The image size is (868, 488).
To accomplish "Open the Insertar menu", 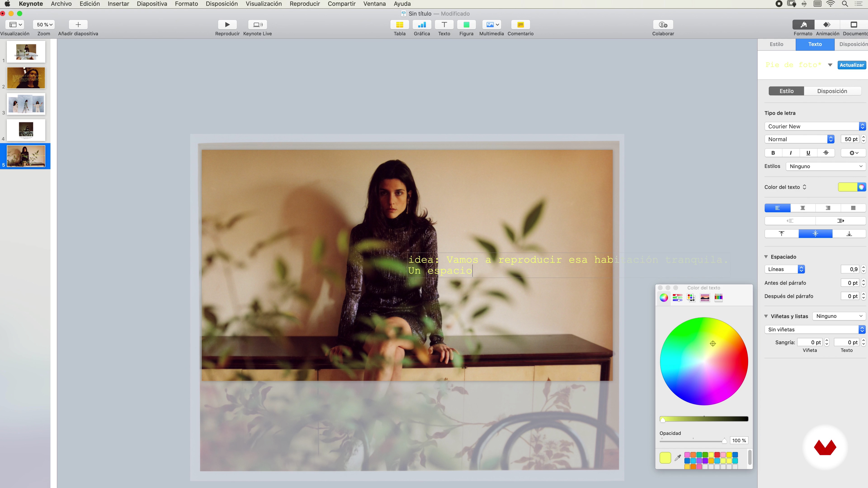I will 118,4.
